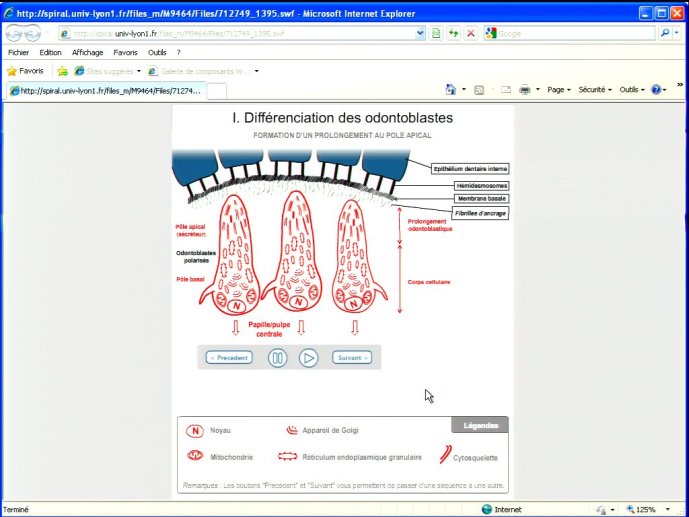This screenshot has height=517, width=689.
Task: Click the Add to favorites bar icon
Action: tap(62, 71)
